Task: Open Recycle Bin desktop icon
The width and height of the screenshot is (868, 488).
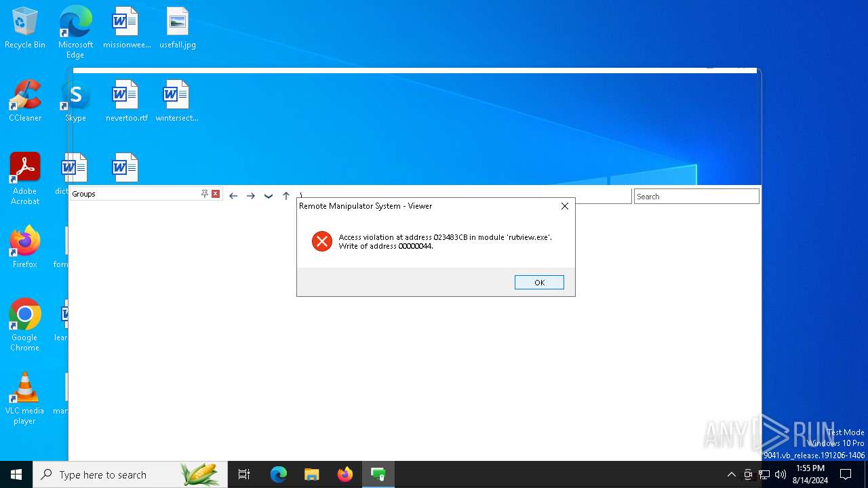Action: tap(25, 28)
